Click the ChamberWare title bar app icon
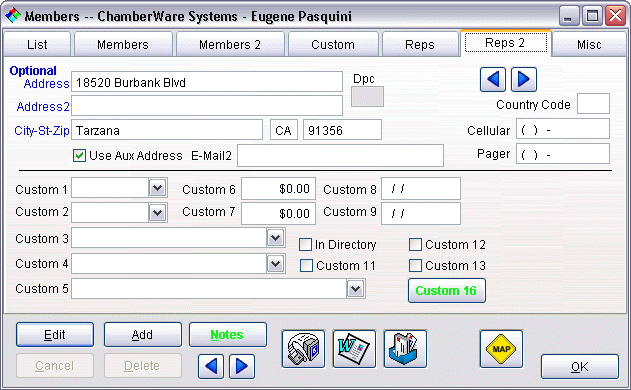The image size is (631, 390). point(12,16)
